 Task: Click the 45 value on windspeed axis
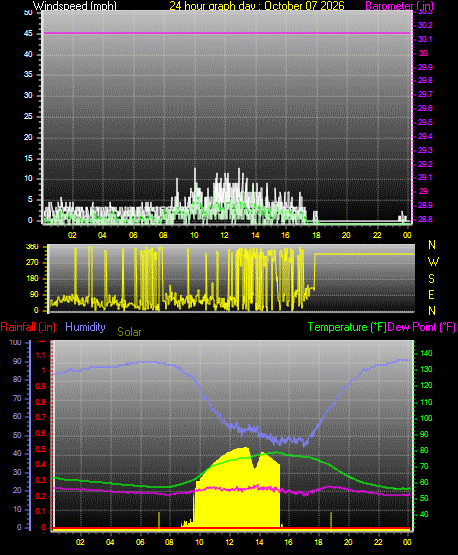click(x=28, y=34)
